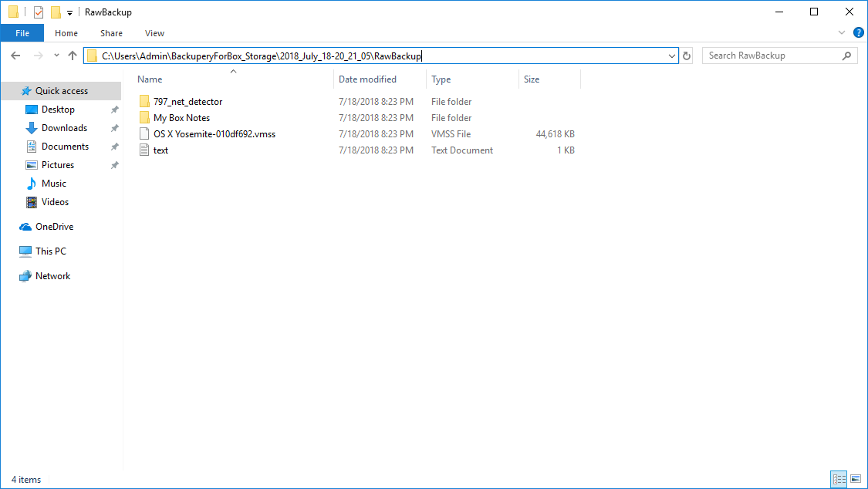Image resolution: width=868 pixels, height=489 pixels.
Task: Select the OS X Yosemite vmss file icon
Action: pyautogui.click(x=144, y=134)
